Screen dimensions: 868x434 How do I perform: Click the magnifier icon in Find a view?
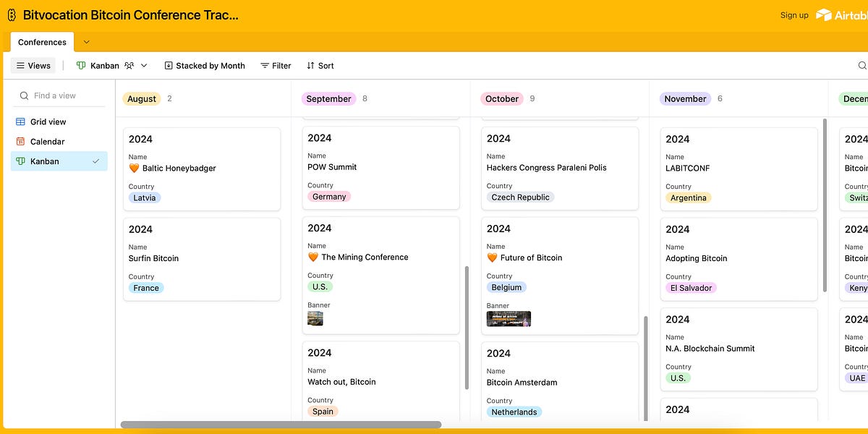[x=24, y=95]
